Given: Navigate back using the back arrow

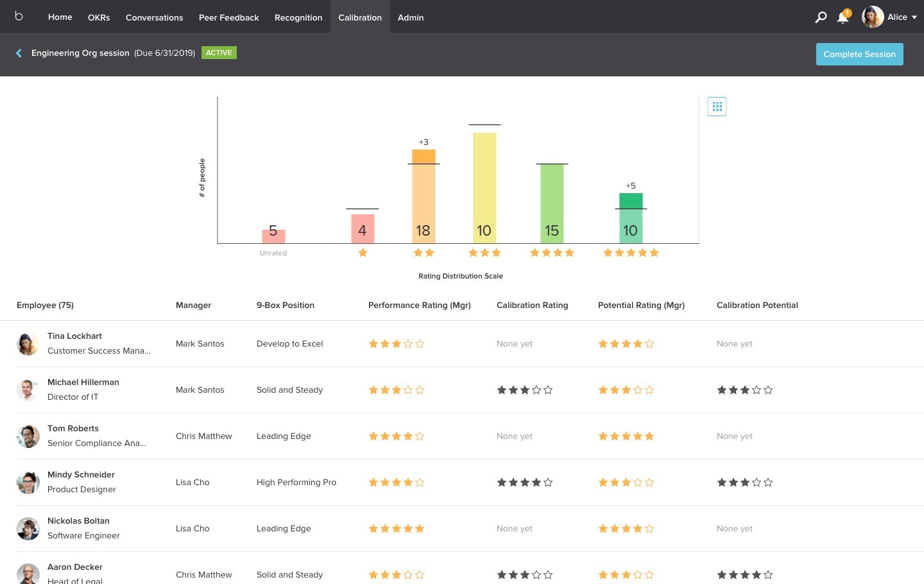Looking at the screenshot, I should coord(19,53).
